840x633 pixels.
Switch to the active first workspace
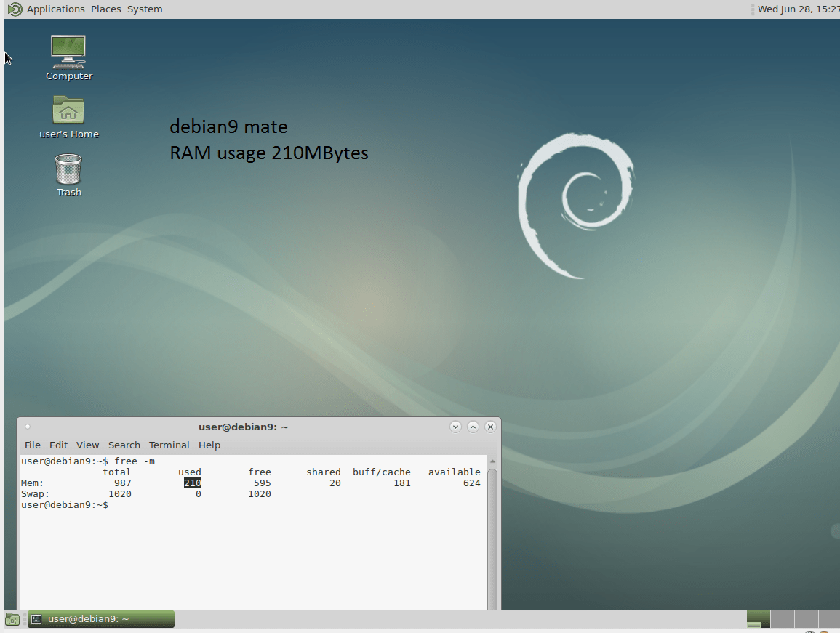point(758,619)
